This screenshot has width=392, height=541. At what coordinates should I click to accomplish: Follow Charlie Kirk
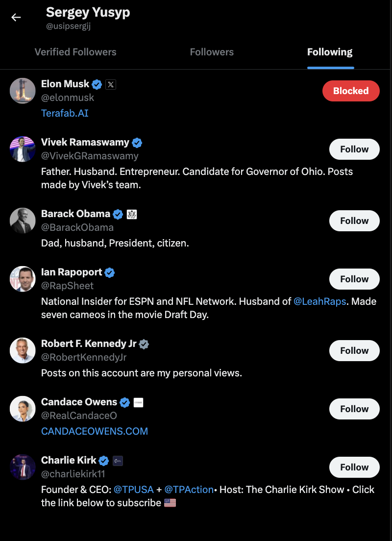[354, 467]
